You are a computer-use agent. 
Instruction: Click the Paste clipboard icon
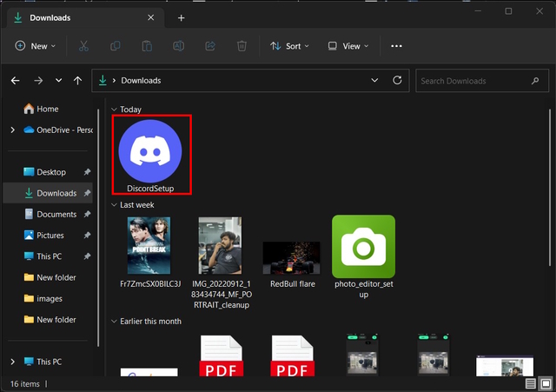click(x=147, y=46)
